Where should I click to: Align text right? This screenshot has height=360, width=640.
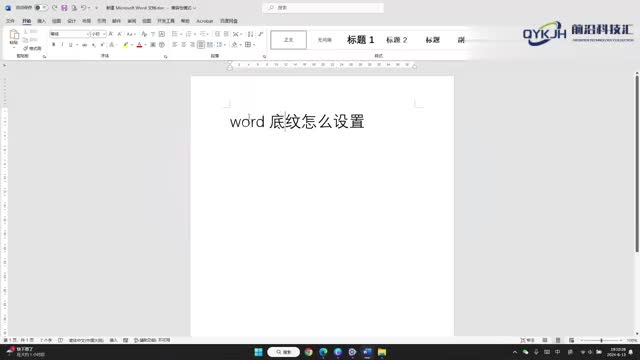pyautogui.click(x=192, y=44)
